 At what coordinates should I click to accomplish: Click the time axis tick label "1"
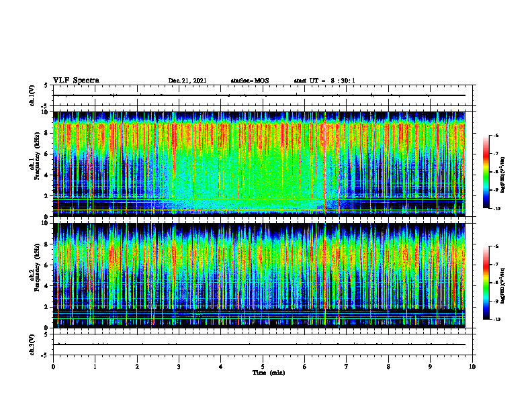[95, 367]
